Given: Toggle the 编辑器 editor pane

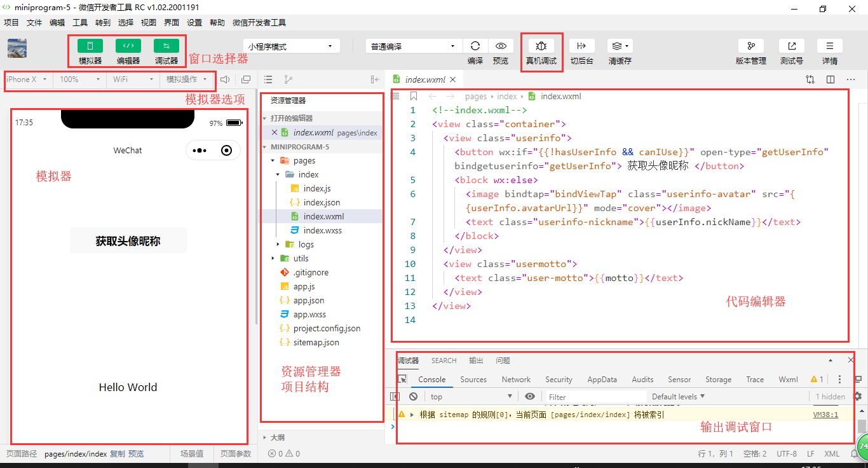Looking at the screenshot, I should pyautogui.click(x=128, y=46).
